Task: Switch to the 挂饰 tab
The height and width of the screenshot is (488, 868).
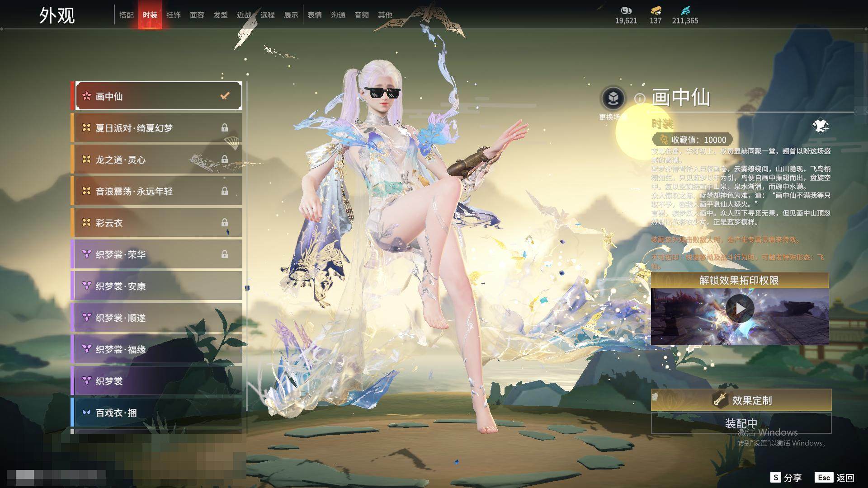Action: (x=173, y=15)
